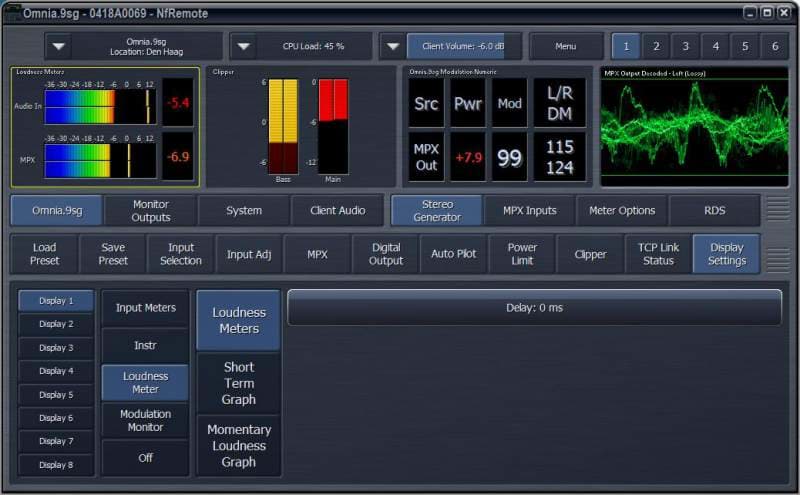
Task: Click the grip handle beside RDS tab
Action: 778,210
